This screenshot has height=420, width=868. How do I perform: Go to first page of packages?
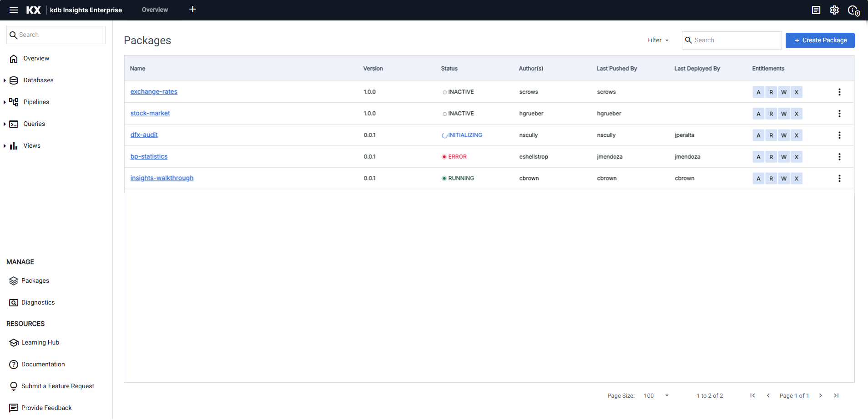pos(752,395)
